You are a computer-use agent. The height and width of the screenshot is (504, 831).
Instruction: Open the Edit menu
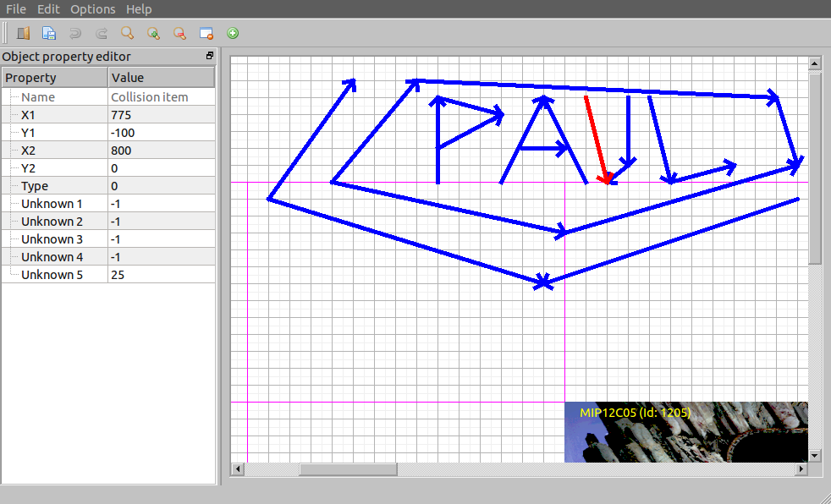48,9
